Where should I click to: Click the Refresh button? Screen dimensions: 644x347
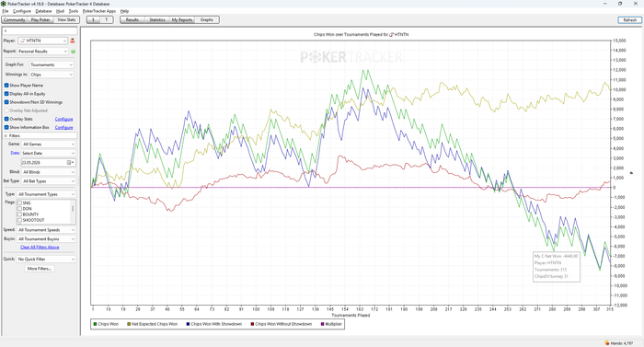click(x=629, y=19)
